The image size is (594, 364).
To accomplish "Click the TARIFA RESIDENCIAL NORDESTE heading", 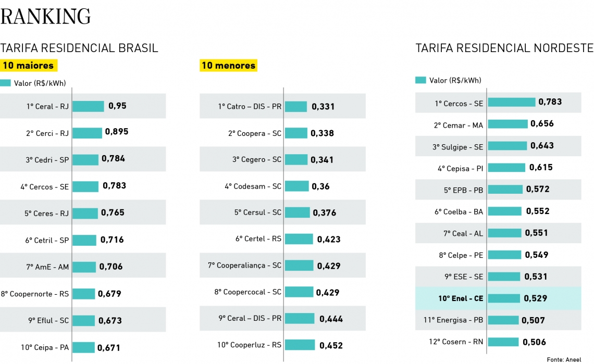I will tap(504, 48).
